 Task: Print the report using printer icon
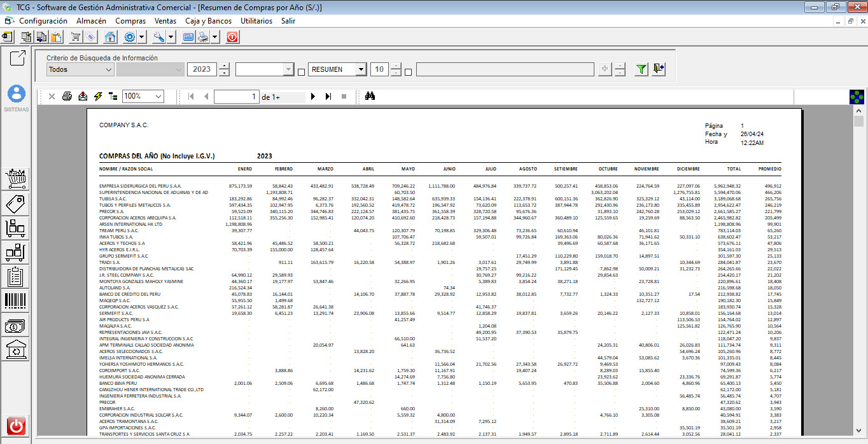pyautogui.click(x=67, y=97)
